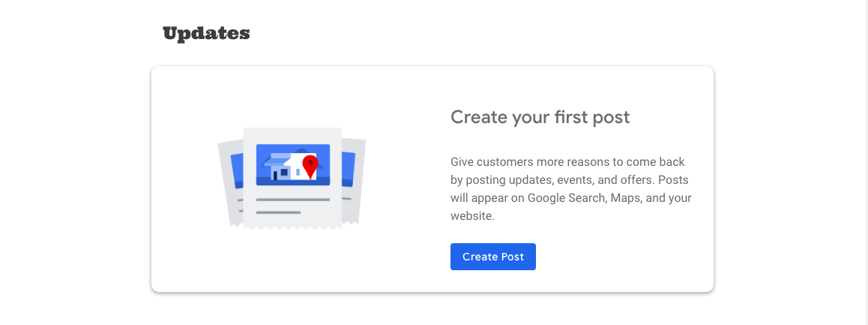Image resolution: width=868 pixels, height=325 pixels.
Task: Select the center post card illustration
Action: (x=292, y=179)
